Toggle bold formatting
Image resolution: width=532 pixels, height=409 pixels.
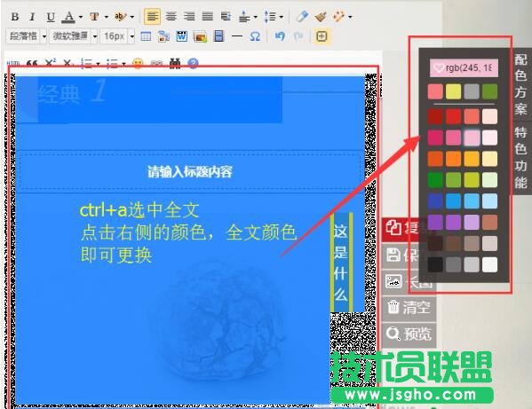[14, 17]
